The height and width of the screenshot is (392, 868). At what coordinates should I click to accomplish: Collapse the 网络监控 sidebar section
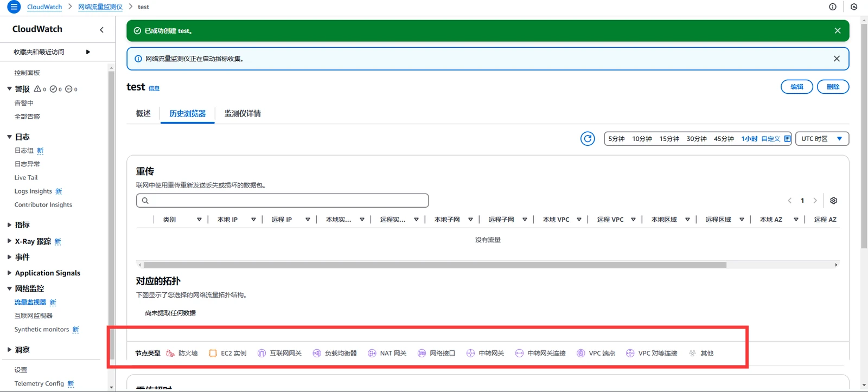[9, 288]
